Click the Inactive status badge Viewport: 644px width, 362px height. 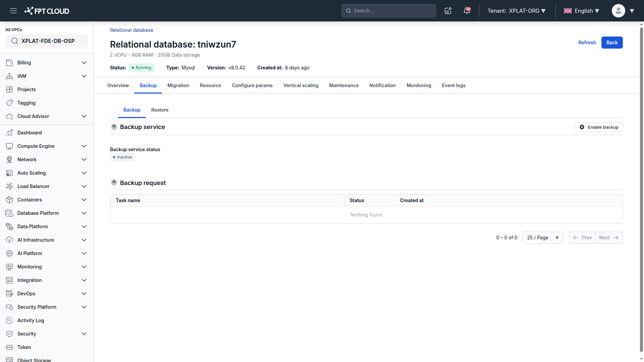click(122, 157)
